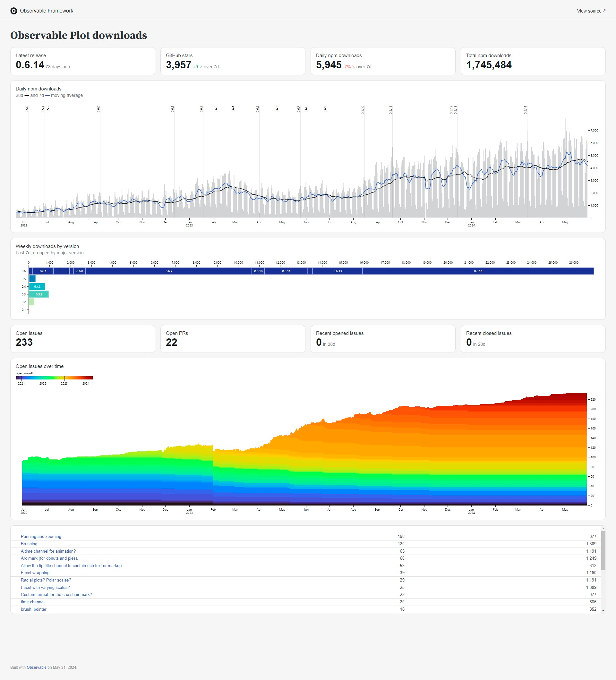The width and height of the screenshot is (616, 680).
Task: Open 'Facet wrapping' issue link
Action: click(x=35, y=573)
